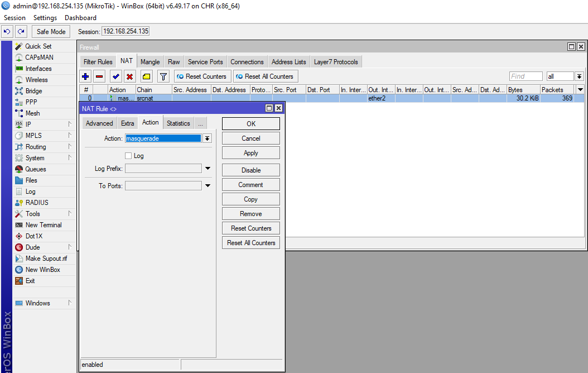Toggle Safe Mode
Screen dimensions: 588x373
coord(51,31)
